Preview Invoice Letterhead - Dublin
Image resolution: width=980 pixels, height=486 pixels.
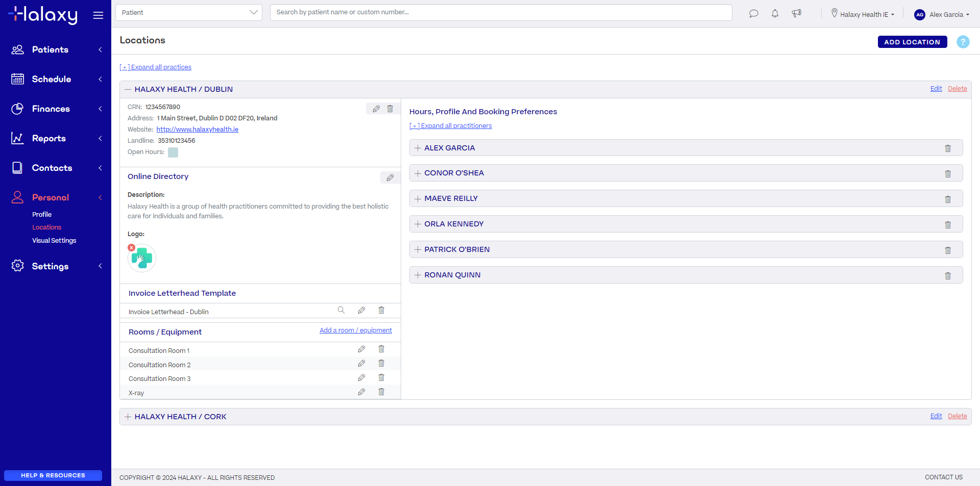click(341, 310)
